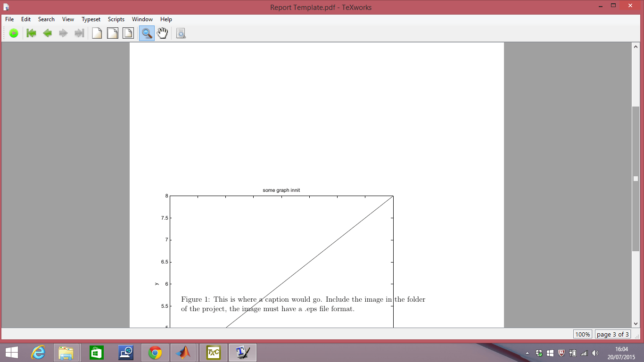Click the TeXworks taskbar button
The image size is (644, 362).
[x=243, y=353]
